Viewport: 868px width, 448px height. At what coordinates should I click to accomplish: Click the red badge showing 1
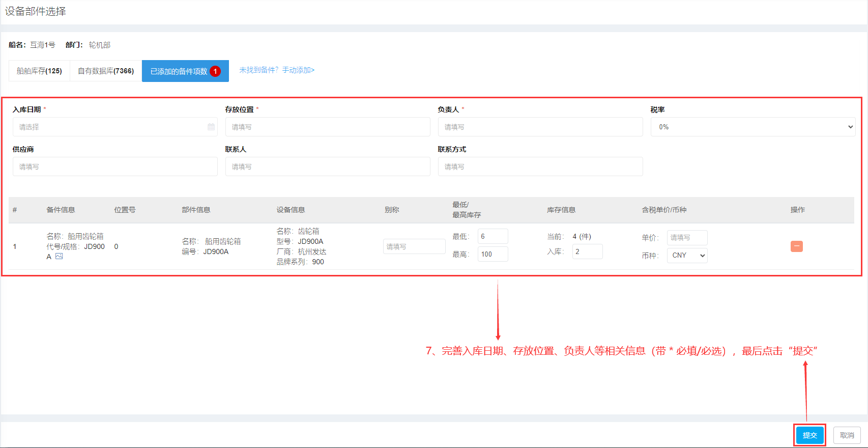coord(215,71)
